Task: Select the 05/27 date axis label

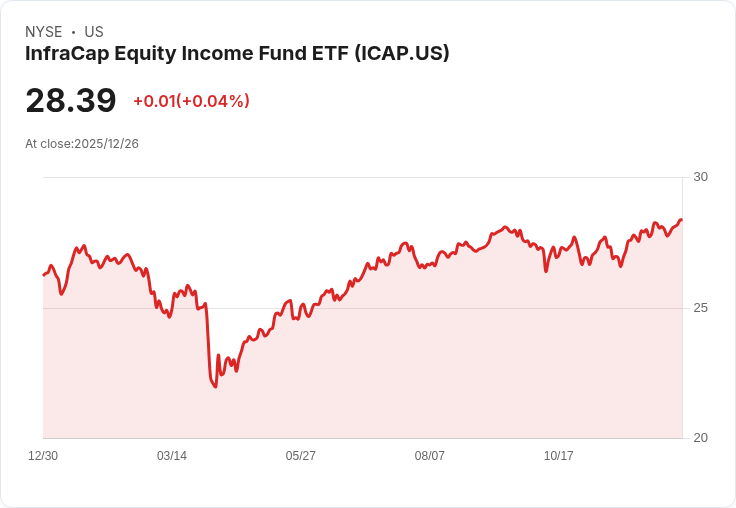Action: (x=300, y=456)
